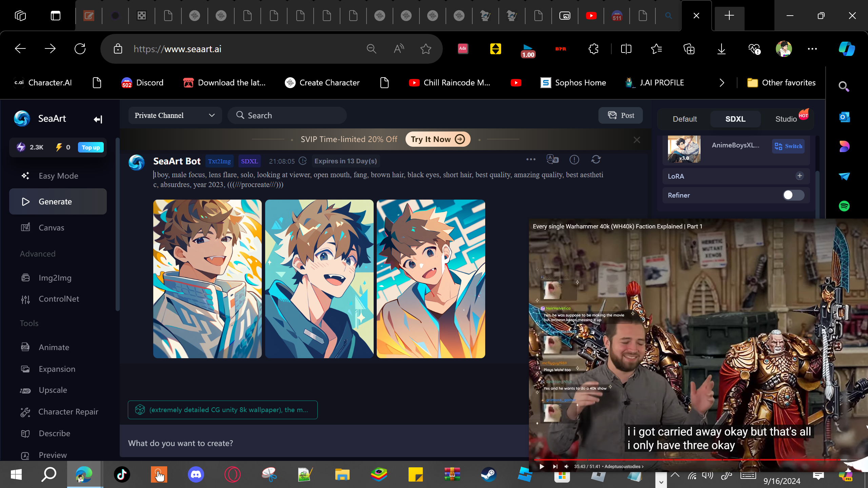Collapse the SeaArt sidebar with the arrow icon

[x=98, y=119]
